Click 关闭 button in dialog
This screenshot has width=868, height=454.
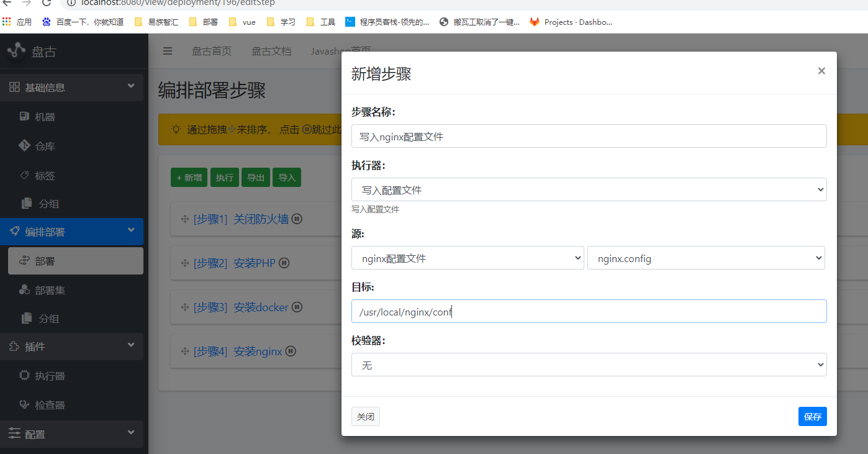click(365, 417)
